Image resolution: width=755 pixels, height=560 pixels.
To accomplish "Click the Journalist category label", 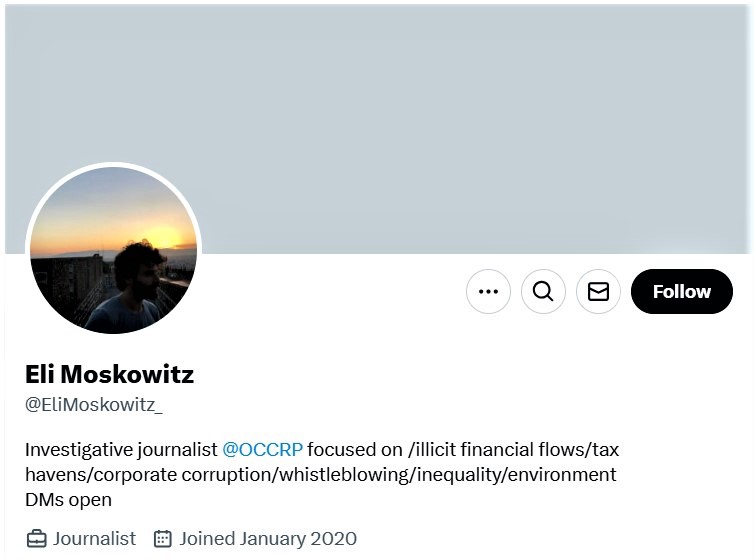I will point(94,539).
